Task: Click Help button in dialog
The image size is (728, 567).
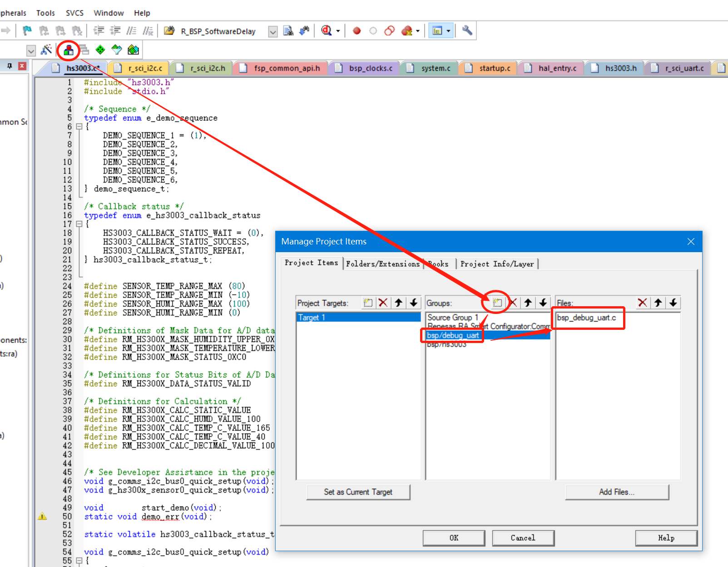Action: [666, 538]
